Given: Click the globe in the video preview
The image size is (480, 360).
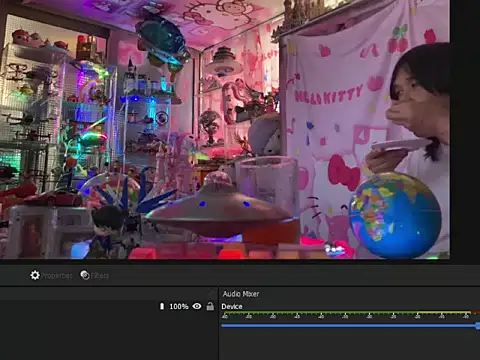Looking at the screenshot, I should [395, 215].
